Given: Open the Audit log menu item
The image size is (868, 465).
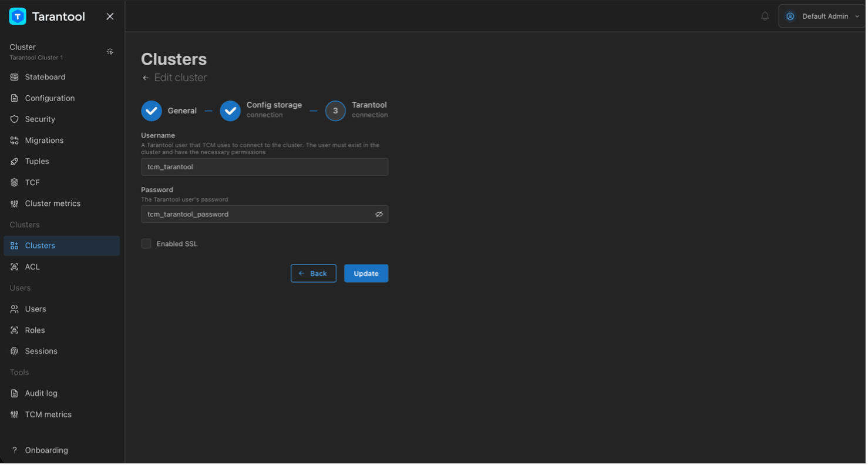Looking at the screenshot, I should 62,394.
